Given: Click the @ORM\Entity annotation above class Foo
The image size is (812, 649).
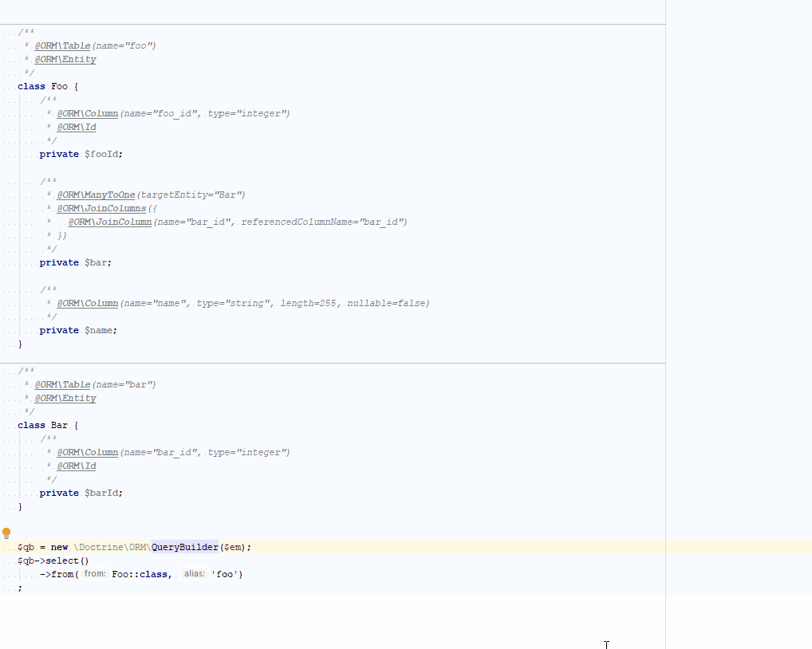Looking at the screenshot, I should [65, 59].
